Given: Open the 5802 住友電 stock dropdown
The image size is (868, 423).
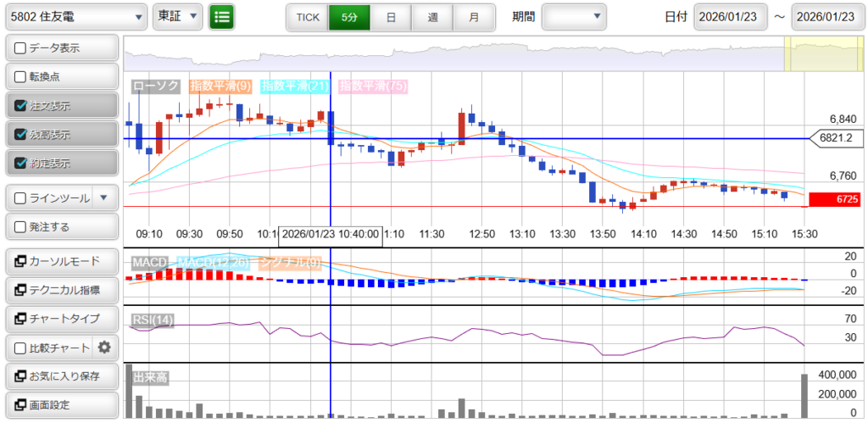Looking at the screenshot, I should point(75,16).
